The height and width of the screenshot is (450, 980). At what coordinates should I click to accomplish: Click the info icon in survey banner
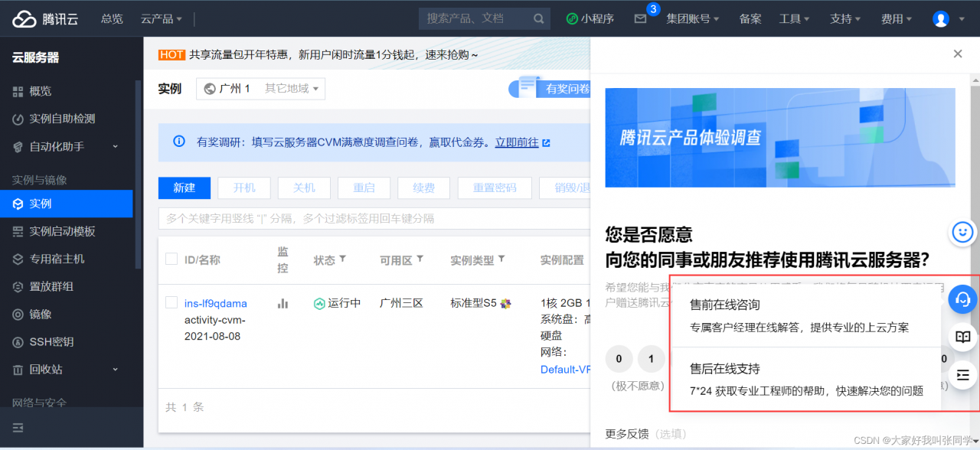click(179, 142)
